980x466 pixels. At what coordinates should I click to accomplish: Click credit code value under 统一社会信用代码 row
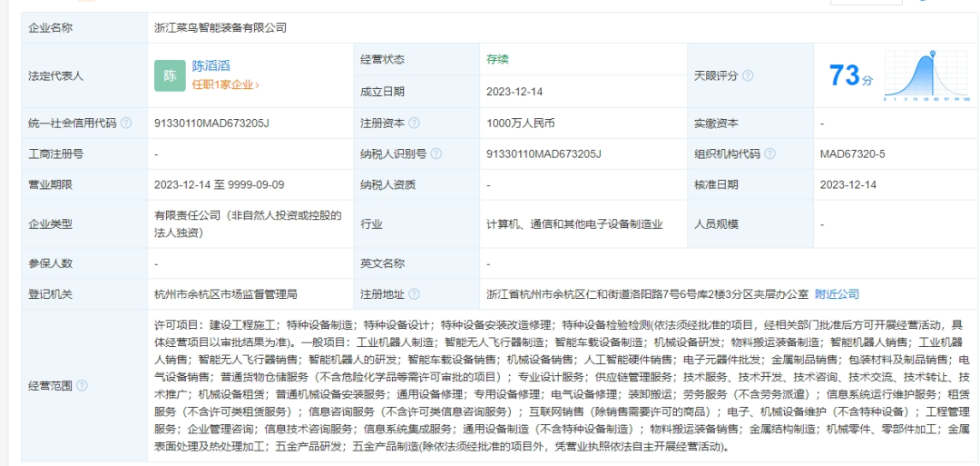click(211, 124)
